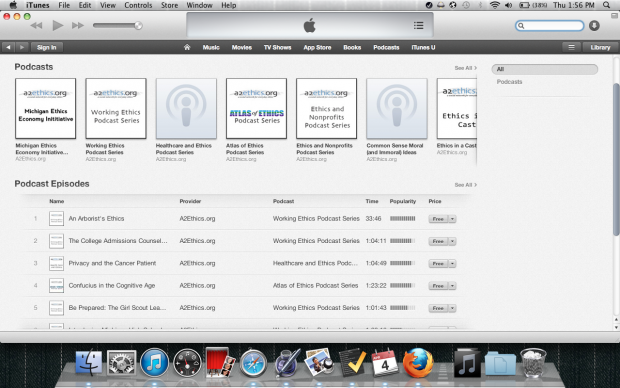This screenshot has width=620, height=388.
Task: Open Common Sense Moral Ideas podcast artwork
Action: [397, 108]
